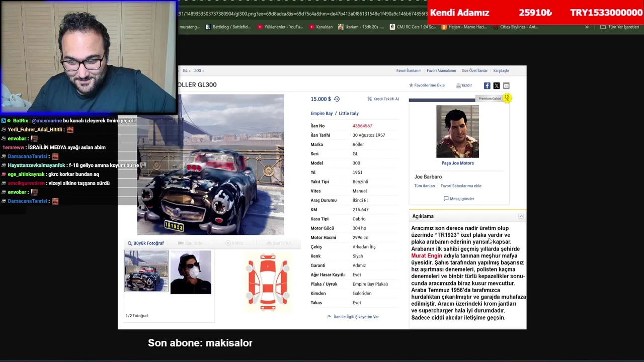Screen dimensions: 644x362
Task: Click Hayattanzevkalmayanfok username in chat
Action: (x=36, y=165)
